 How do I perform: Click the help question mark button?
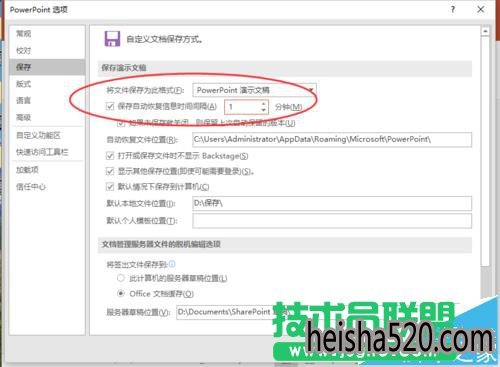point(453,10)
